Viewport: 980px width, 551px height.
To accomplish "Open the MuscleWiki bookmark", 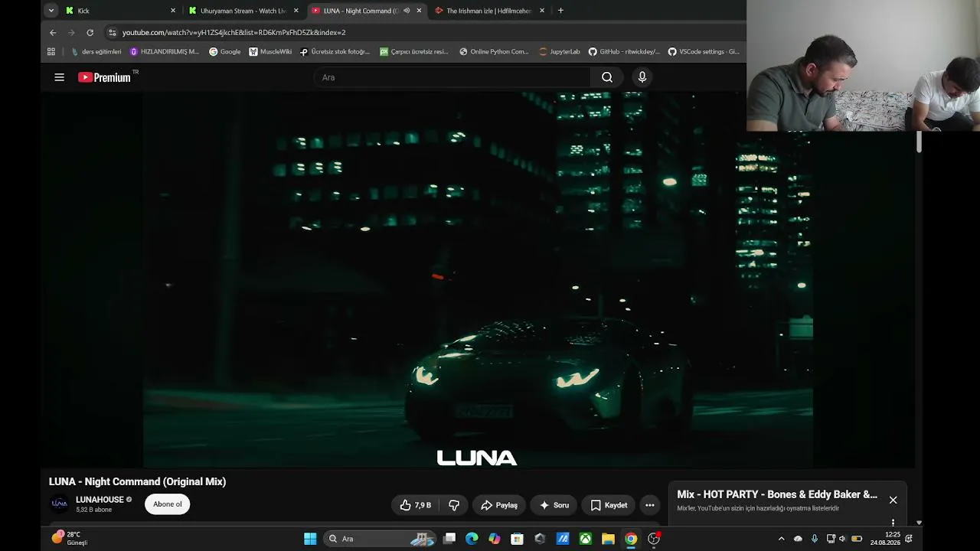I will [270, 52].
